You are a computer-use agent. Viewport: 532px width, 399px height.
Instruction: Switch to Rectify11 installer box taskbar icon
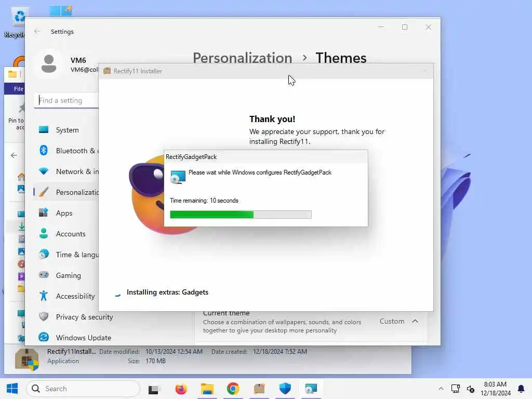pyautogui.click(x=259, y=389)
